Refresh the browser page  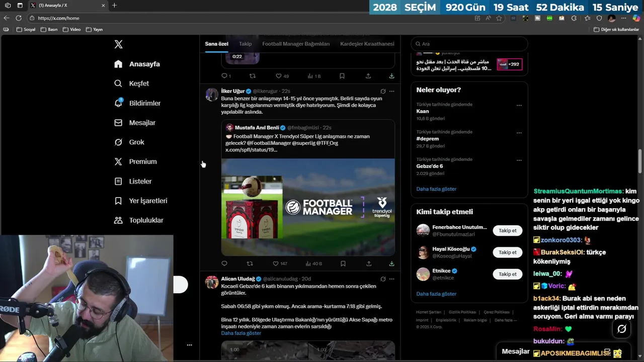(x=19, y=18)
